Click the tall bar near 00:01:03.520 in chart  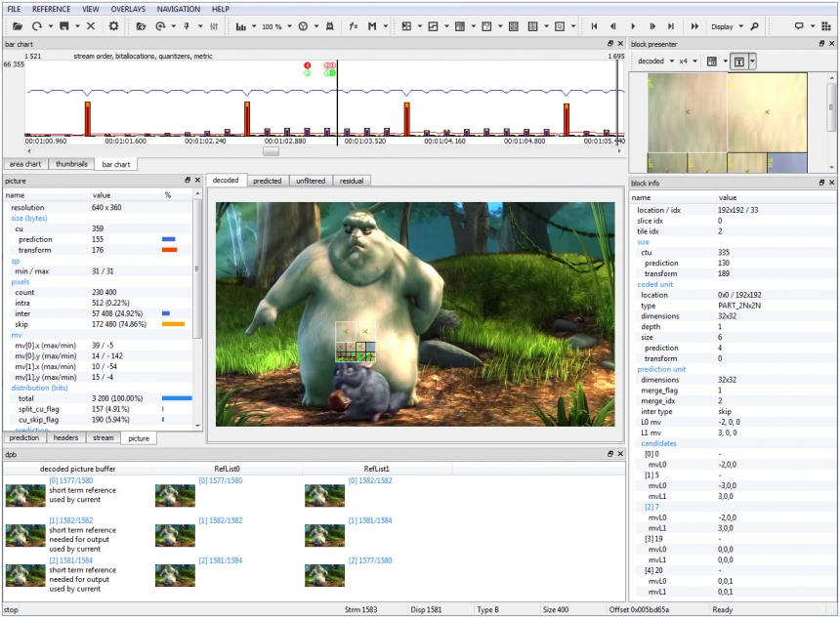coord(406,119)
